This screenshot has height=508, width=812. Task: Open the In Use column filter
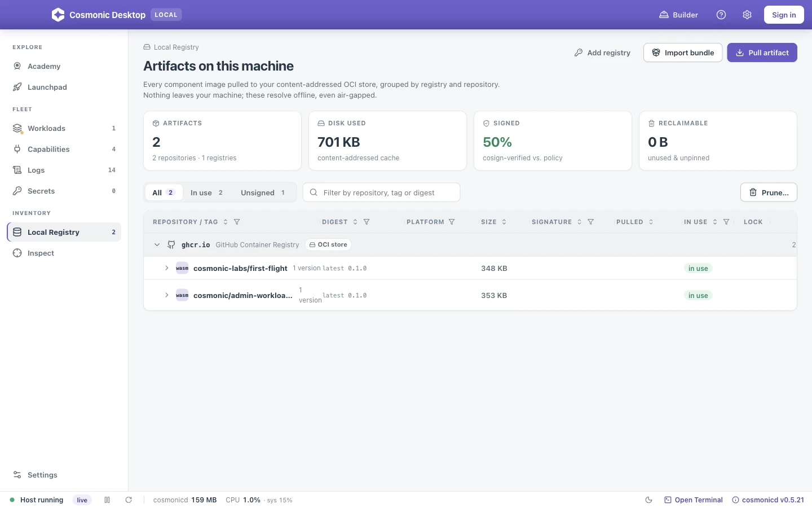(726, 222)
